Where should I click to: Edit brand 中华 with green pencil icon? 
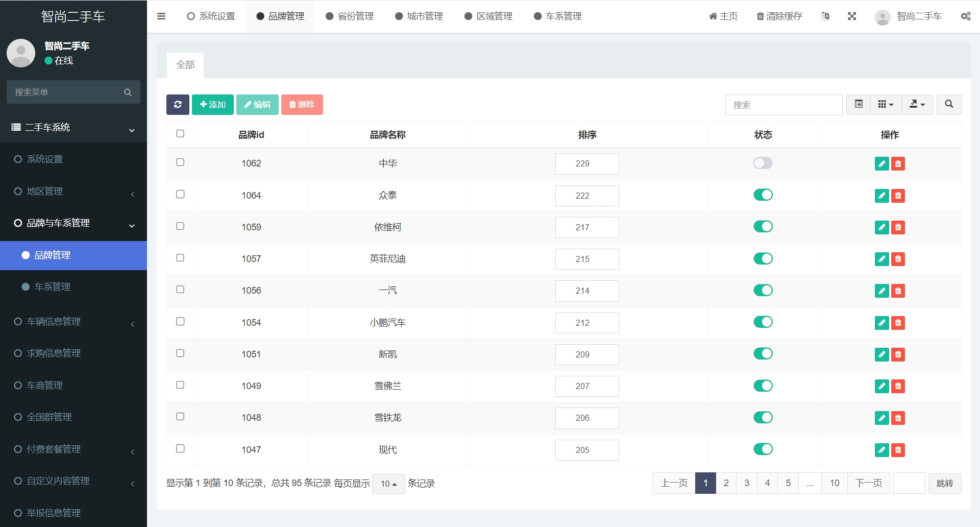click(x=882, y=164)
